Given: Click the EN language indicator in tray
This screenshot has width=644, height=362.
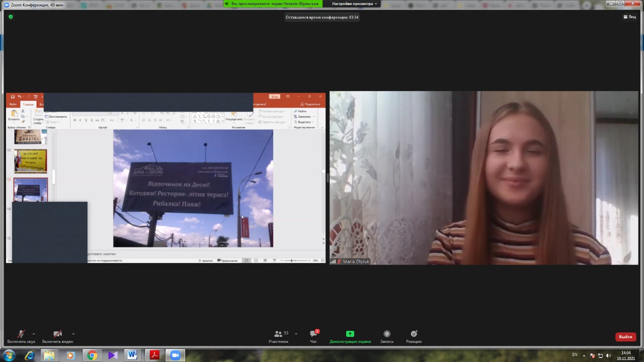Looking at the screenshot, I should [x=575, y=355].
